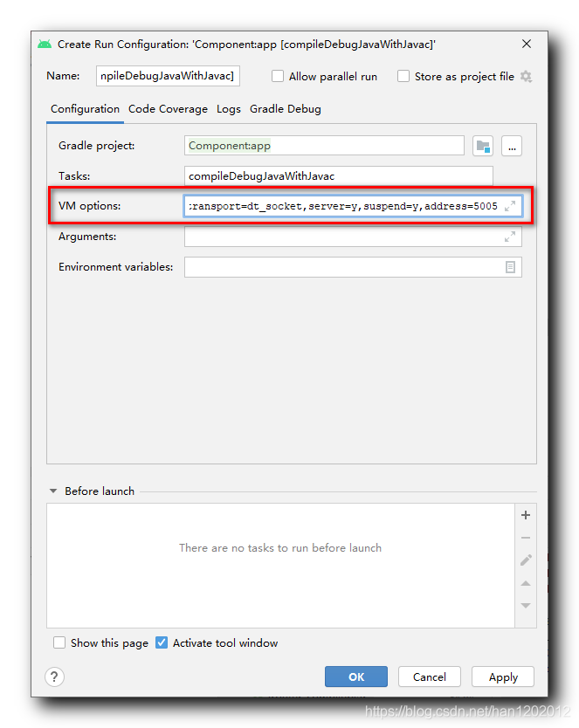Open the Environment variables editor icon
This screenshot has width=579, height=728.
pos(510,267)
